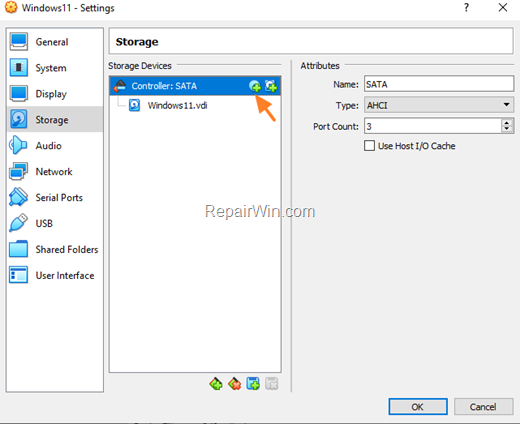Click the remove storage controller icon
The image size is (520, 424).
(235, 384)
